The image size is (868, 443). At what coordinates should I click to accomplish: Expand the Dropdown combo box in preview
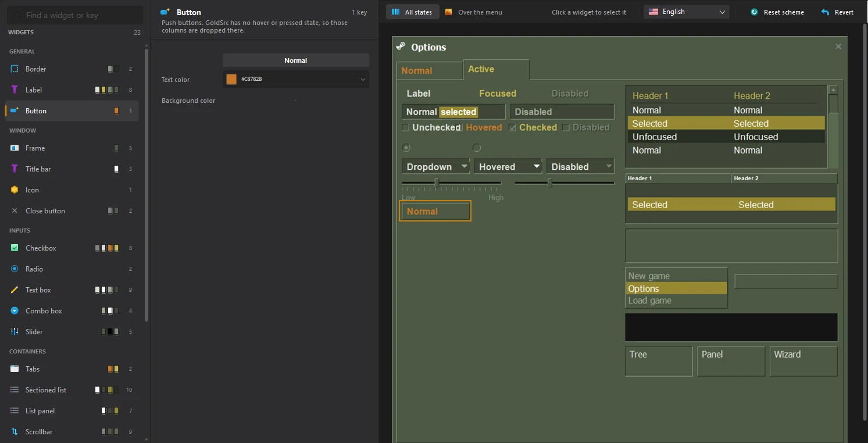[435, 167]
